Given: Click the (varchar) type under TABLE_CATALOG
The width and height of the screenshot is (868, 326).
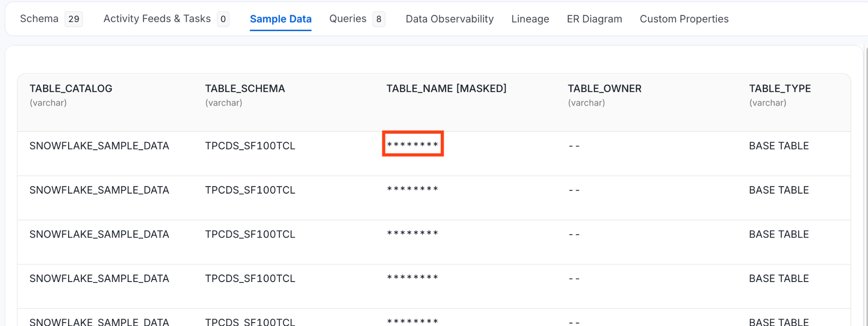Looking at the screenshot, I should click(x=48, y=103).
